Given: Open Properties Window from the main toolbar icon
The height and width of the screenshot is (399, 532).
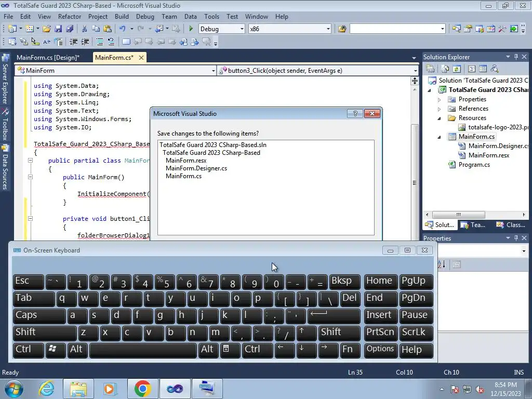Looking at the screenshot, I should pyautogui.click(x=468, y=29).
